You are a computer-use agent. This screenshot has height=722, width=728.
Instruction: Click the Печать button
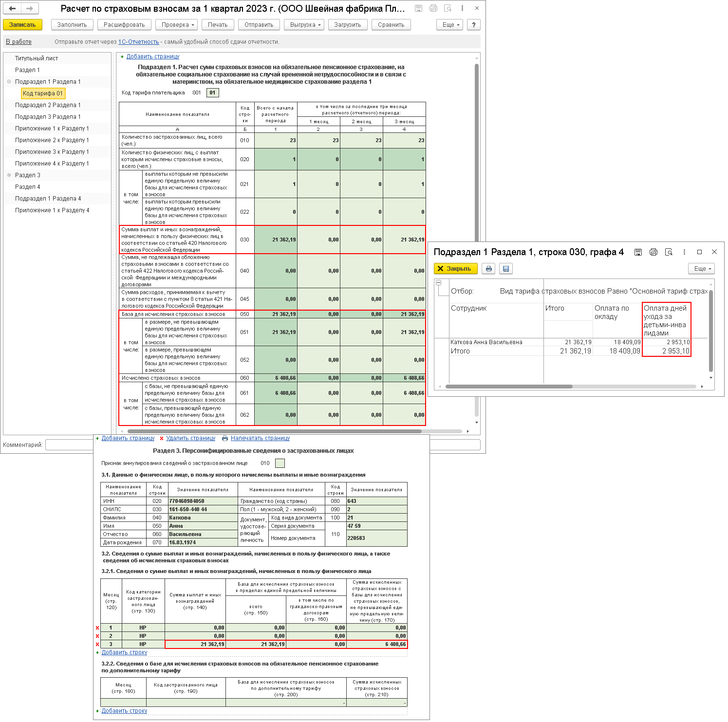coord(218,25)
